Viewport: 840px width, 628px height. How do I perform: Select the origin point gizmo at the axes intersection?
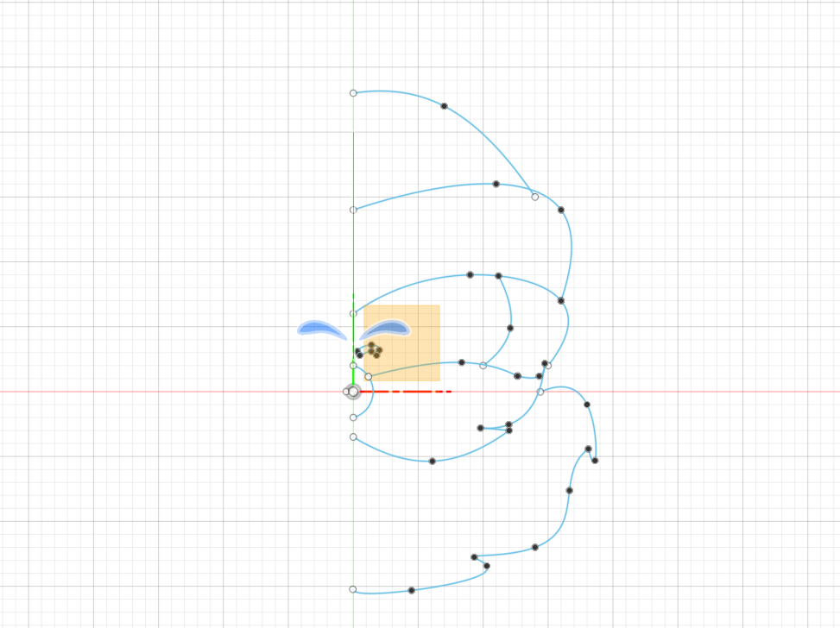(353, 391)
